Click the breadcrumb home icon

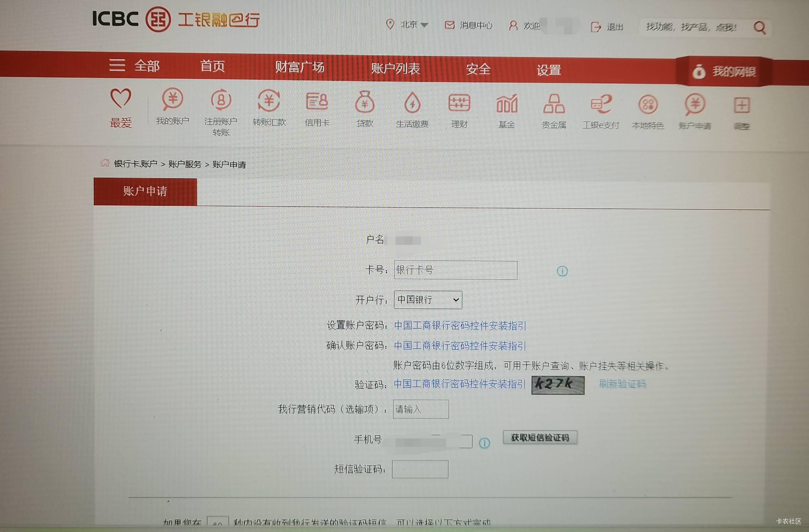(104, 163)
